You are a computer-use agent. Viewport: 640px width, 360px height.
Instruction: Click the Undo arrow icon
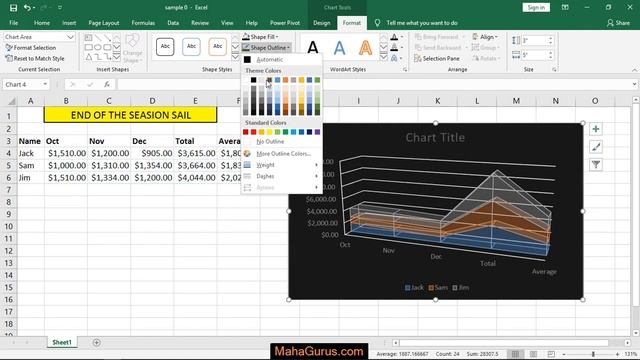coord(27,8)
